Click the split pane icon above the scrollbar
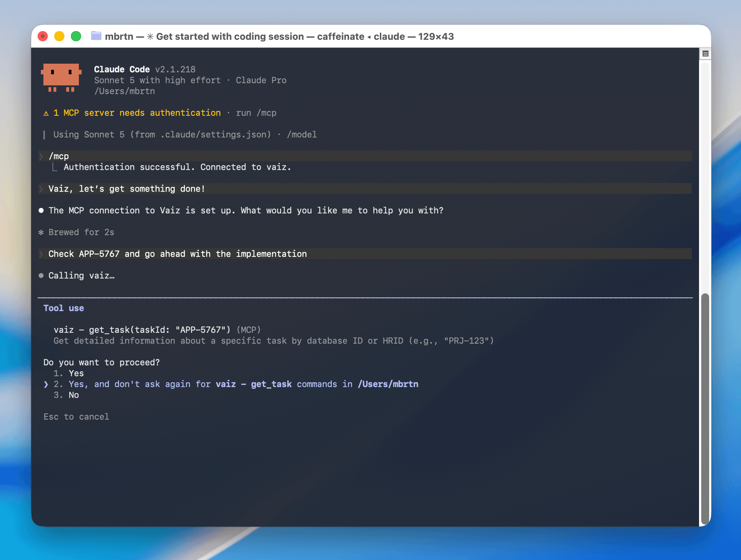 click(x=705, y=54)
